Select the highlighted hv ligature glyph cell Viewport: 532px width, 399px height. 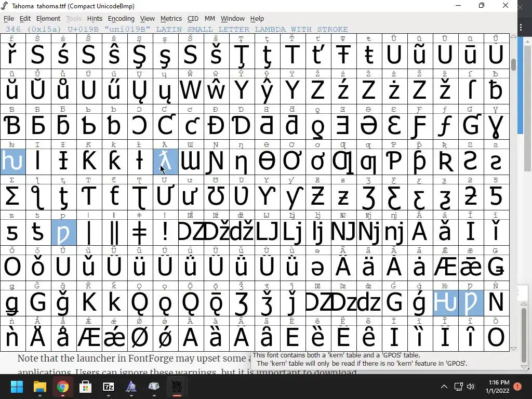[x=13, y=162]
